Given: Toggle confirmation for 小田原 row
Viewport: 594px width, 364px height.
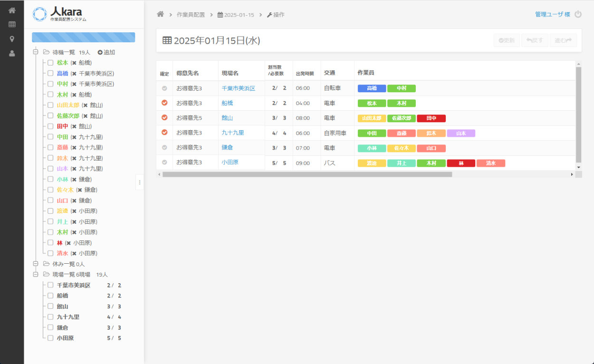Looking at the screenshot, I should (164, 162).
